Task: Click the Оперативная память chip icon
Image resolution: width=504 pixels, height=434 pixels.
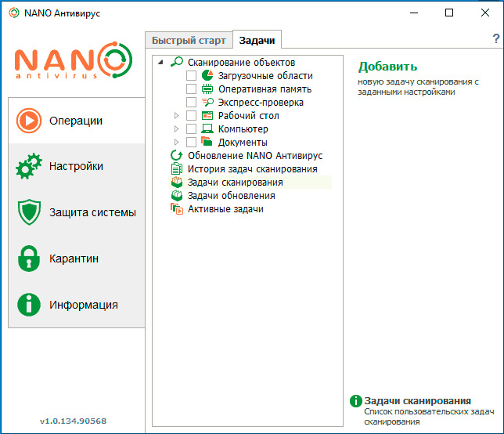Action: point(207,89)
